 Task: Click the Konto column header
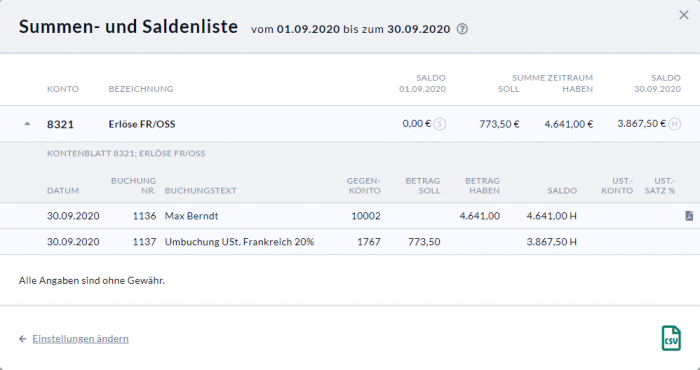point(63,89)
